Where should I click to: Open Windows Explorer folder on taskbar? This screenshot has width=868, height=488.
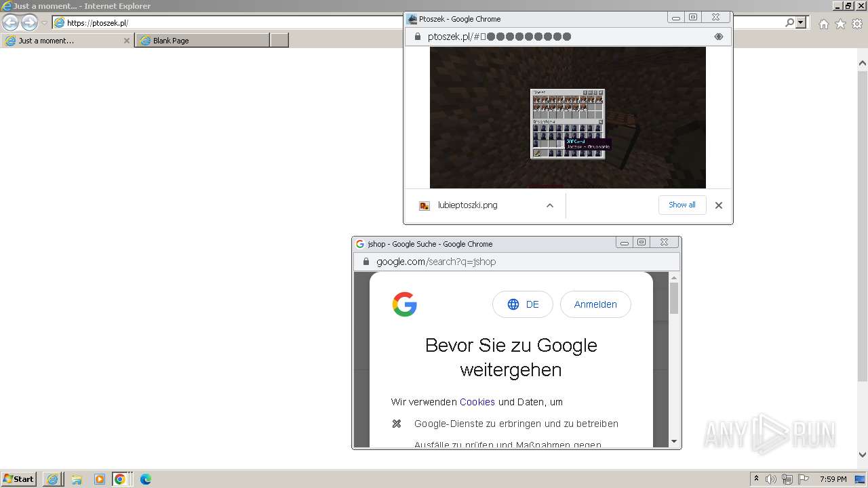(76, 479)
